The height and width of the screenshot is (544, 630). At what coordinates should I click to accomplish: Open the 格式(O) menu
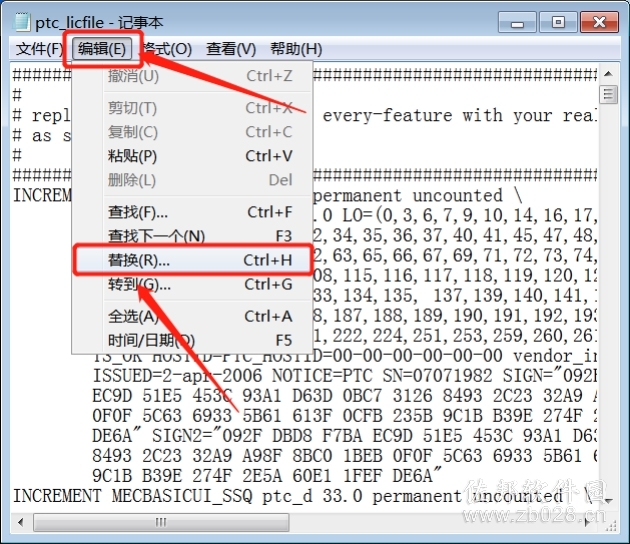167,49
